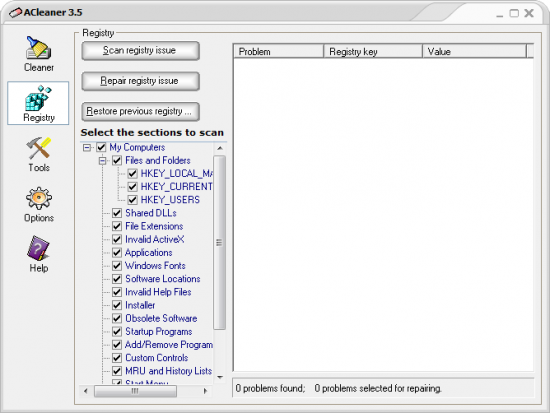This screenshot has height=413, width=550.
Task: Uncheck Invalid ActiveX checkbox
Action: (x=117, y=240)
